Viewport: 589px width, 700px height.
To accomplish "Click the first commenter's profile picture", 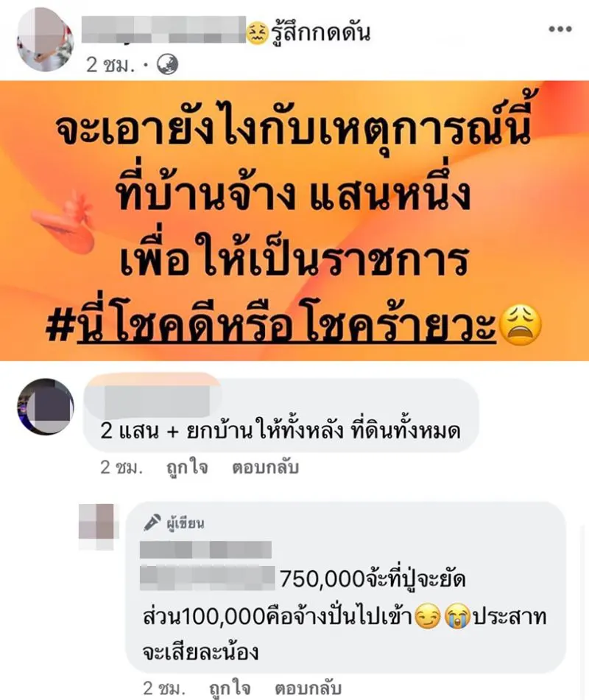I will click(x=46, y=407).
